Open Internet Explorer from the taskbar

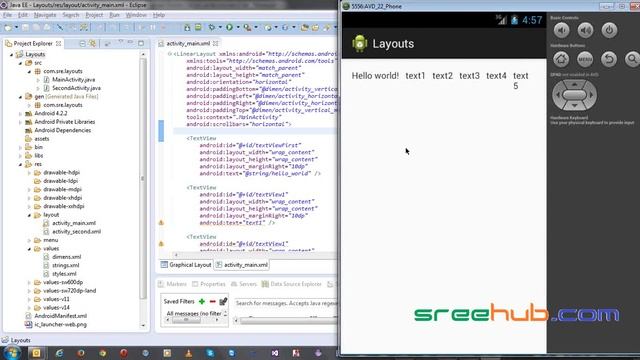[x=59, y=353]
